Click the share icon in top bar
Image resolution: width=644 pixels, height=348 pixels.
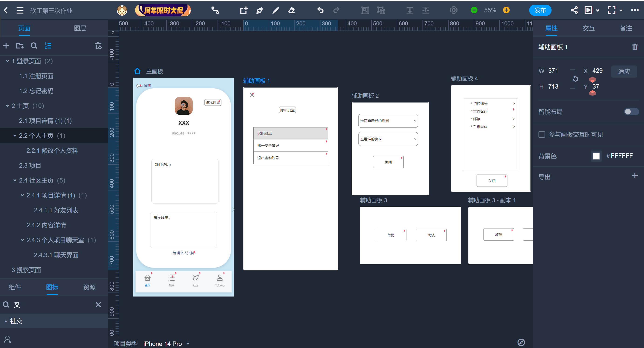pyautogui.click(x=574, y=10)
